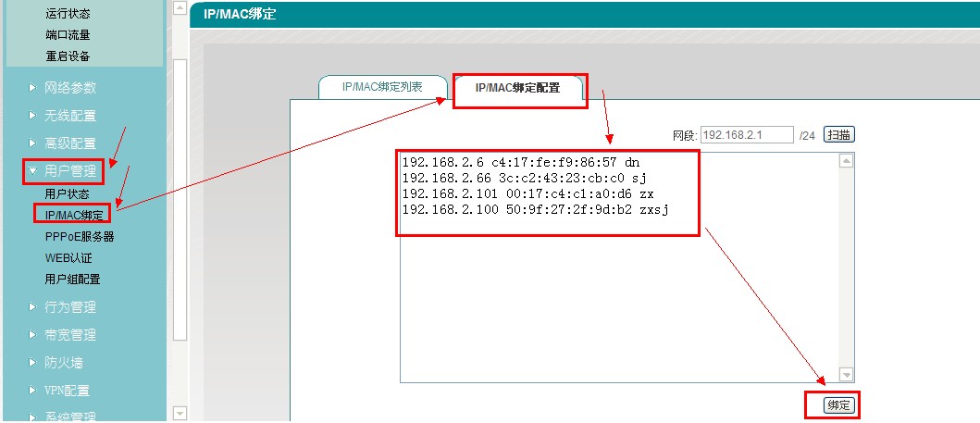Image resolution: width=980 pixels, height=423 pixels.
Task: Switch to the IP/MAC绑定配置 tab
Action: [518, 88]
